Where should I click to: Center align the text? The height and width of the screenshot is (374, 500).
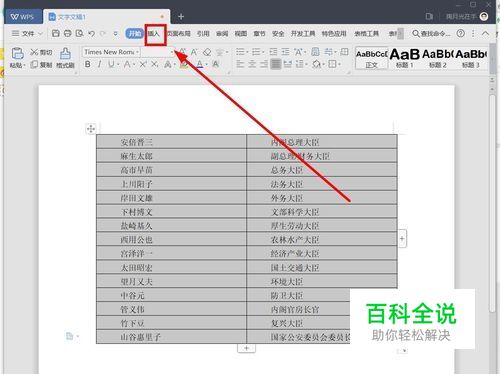tap(252, 64)
